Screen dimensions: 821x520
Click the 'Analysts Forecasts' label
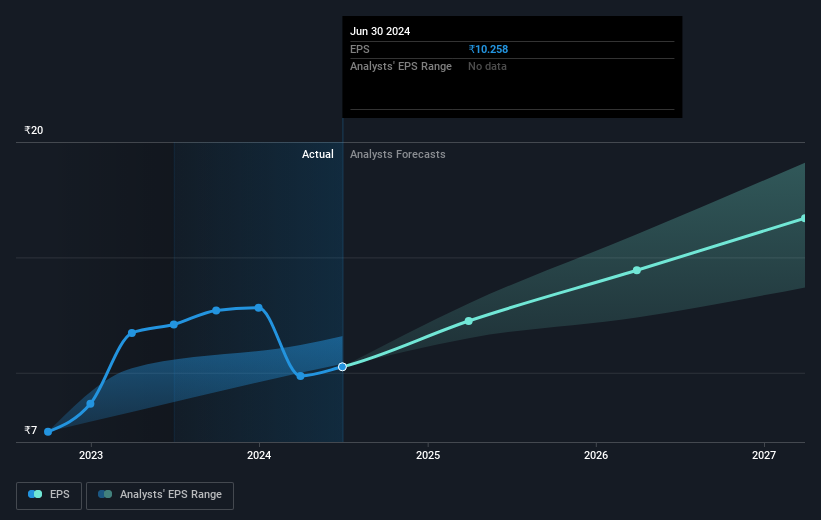tap(397, 154)
